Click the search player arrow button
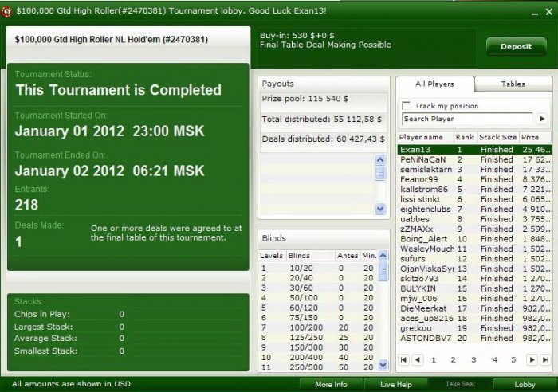This screenshot has width=558, height=392. [x=542, y=119]
